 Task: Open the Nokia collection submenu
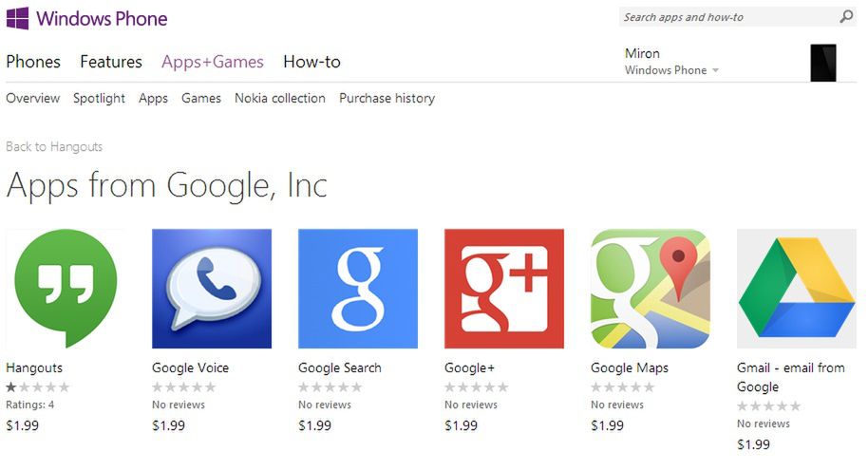click(x=280, y=98)
